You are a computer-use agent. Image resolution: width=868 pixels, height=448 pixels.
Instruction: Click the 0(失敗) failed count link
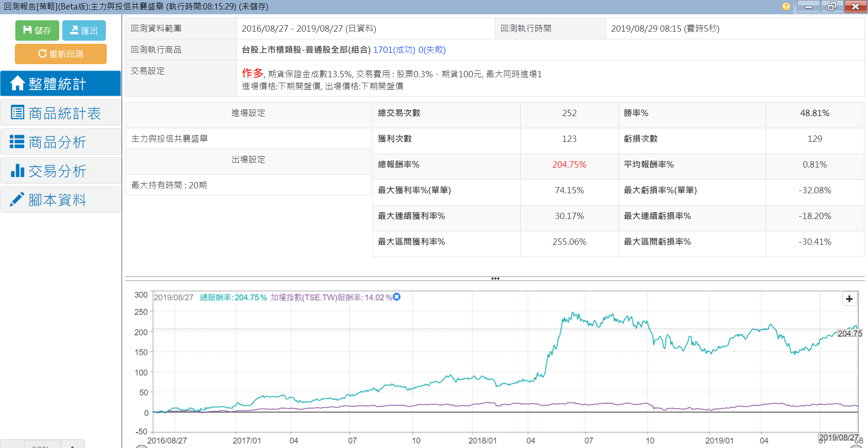coord(432,50)
